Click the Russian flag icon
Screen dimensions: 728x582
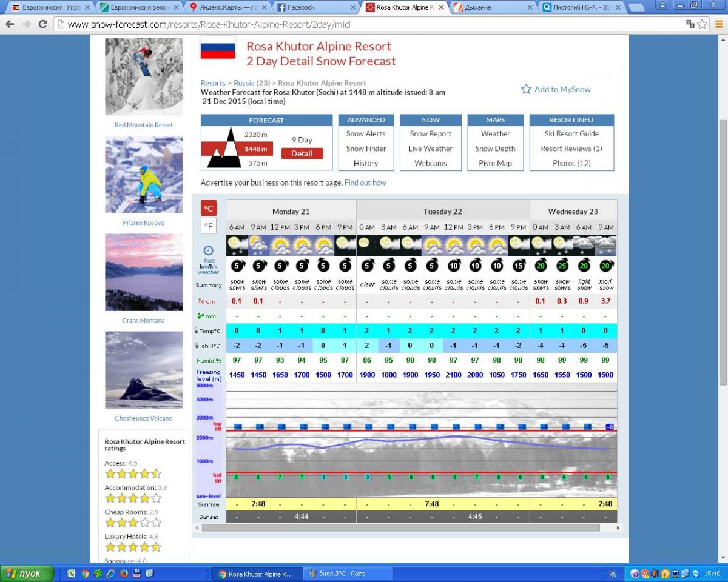(x=218, y=47)
